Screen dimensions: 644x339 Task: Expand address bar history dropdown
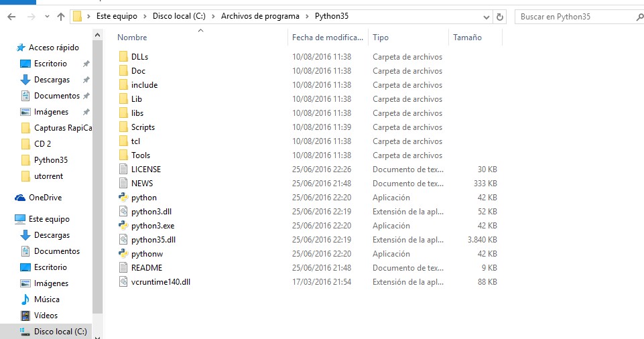click(487, 17)
